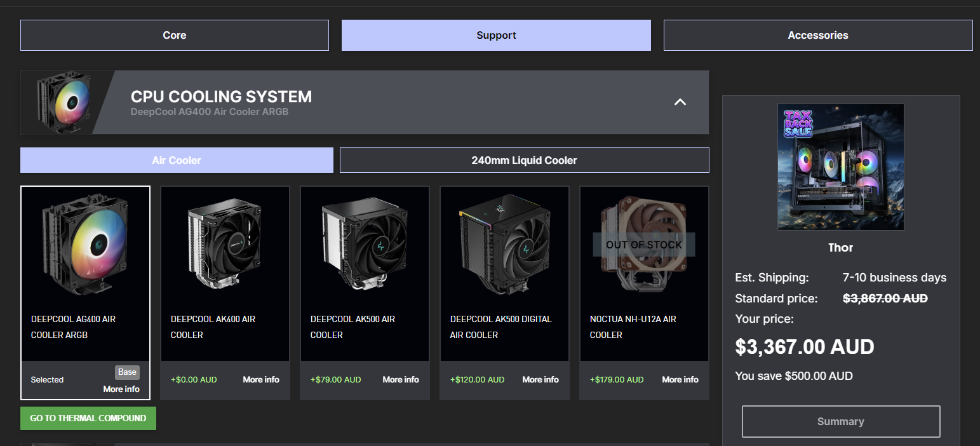
Task: Open More info for the +$79.00 AK500 cooler
Action: pyautogui.click(x=401, y=379)
